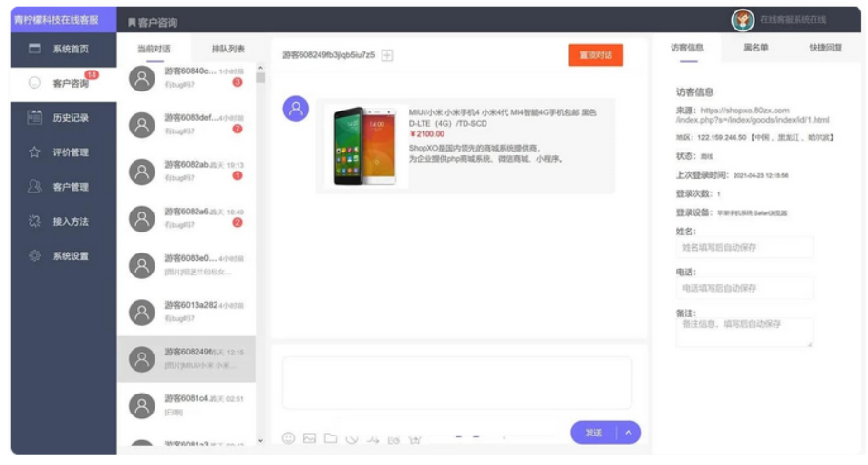This screenshot has width=868, height=465.
Task: Click the 备注 remarks text area
Action: [x=744, y=331]
